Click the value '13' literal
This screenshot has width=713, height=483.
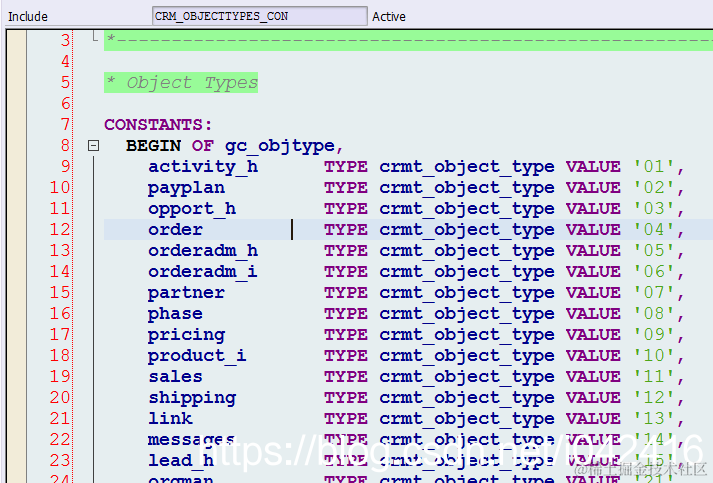654,418
